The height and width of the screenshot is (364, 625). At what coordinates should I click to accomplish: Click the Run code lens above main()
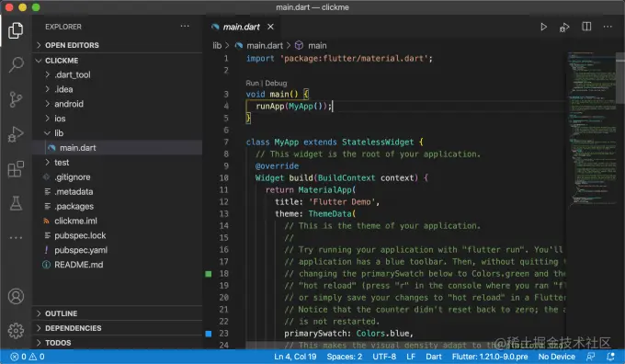pos(252,83)
